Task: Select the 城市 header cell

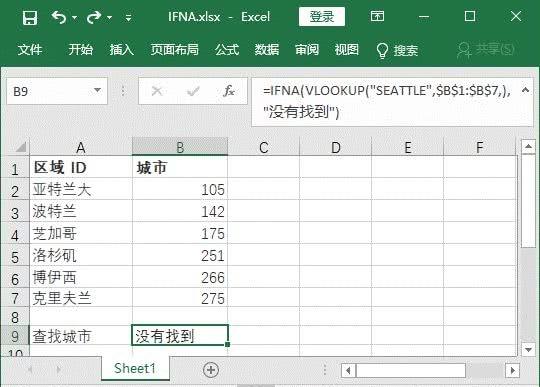Action: coord(180,167)
